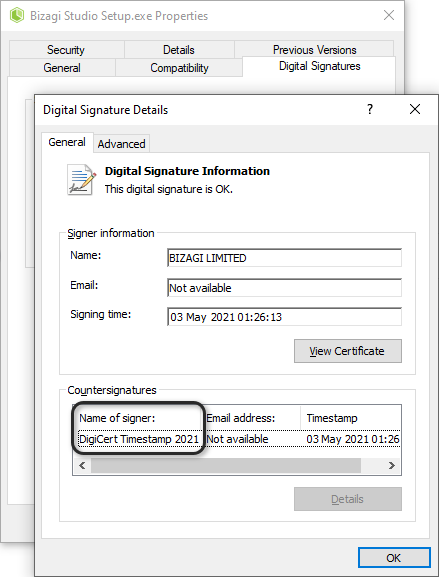
Task: Click the scroll left arrow in Countersignatures list
Action: click(82, 466)
